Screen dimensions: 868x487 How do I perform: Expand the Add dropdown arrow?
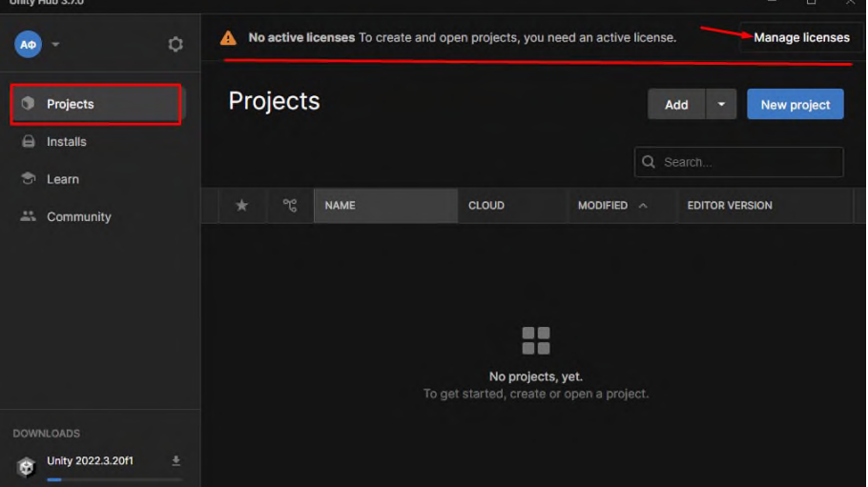pyautogui.click(x=721, y=105)
